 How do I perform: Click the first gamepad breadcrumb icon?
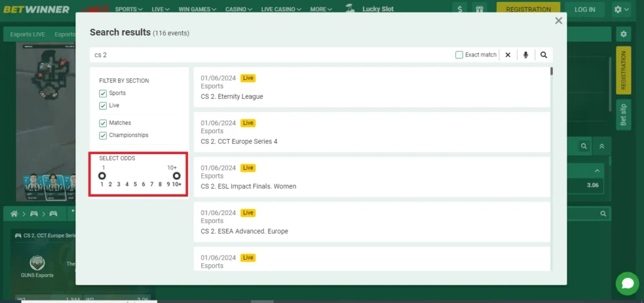click(34, 214)
